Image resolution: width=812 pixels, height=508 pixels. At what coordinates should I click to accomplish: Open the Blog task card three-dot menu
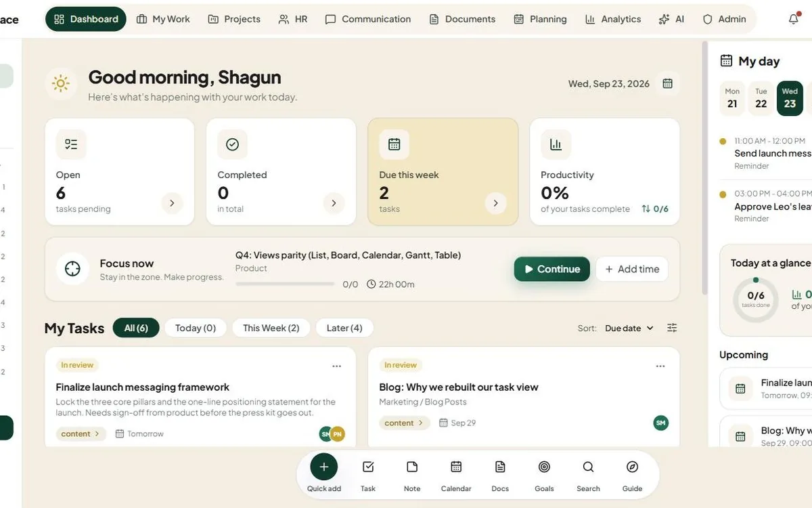coord(660,366)
